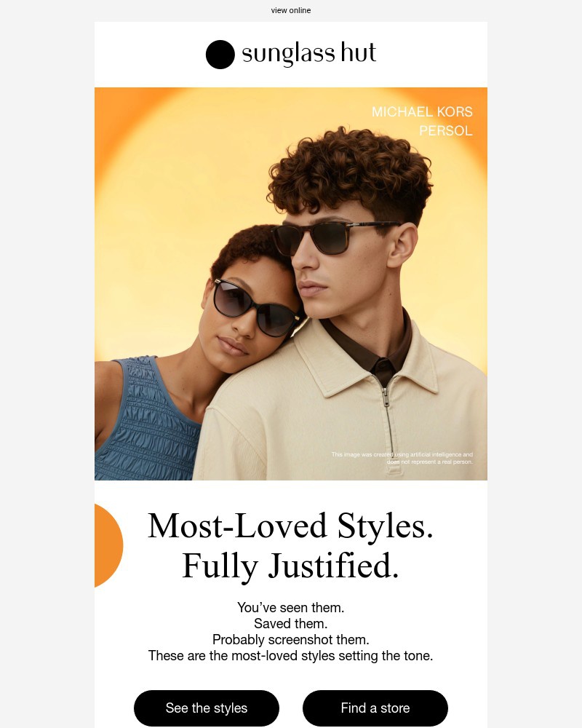Click the 'Most-Loved Styles.' headline
This screenshot has height=728, width=582.
pyautogui.click(x=290, y=526)
